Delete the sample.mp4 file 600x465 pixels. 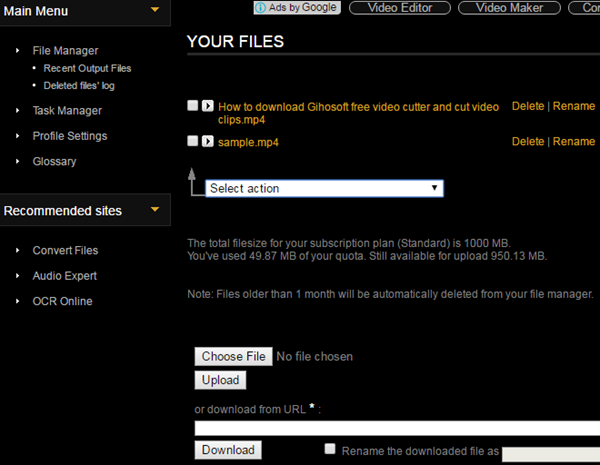coord(528,142)
